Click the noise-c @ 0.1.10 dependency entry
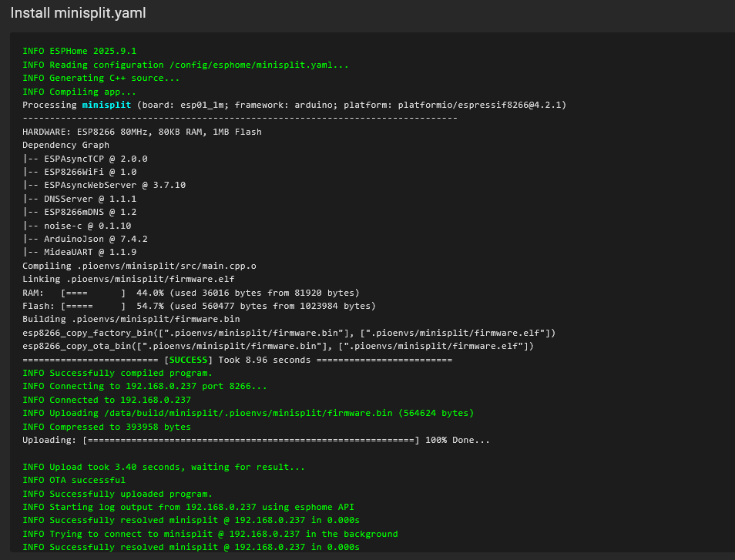Screen dimensions: 735x560 [x=77, y=226]
